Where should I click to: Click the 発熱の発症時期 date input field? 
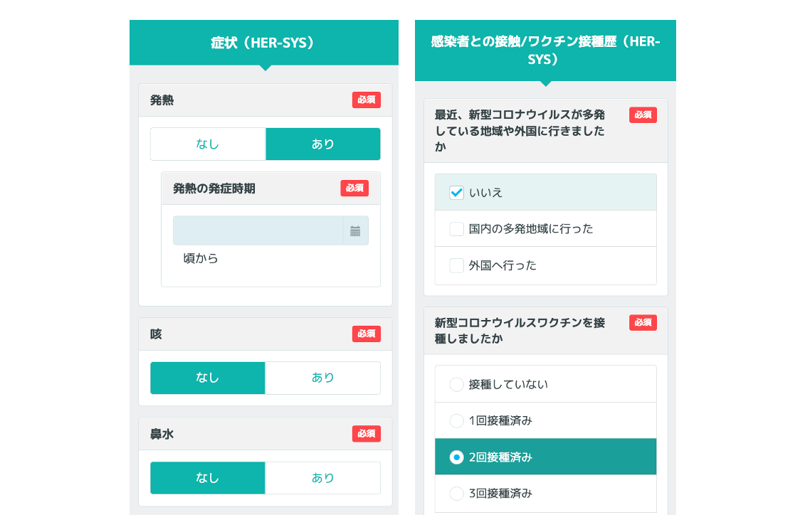pyautogui.click(x=258, y=231)
